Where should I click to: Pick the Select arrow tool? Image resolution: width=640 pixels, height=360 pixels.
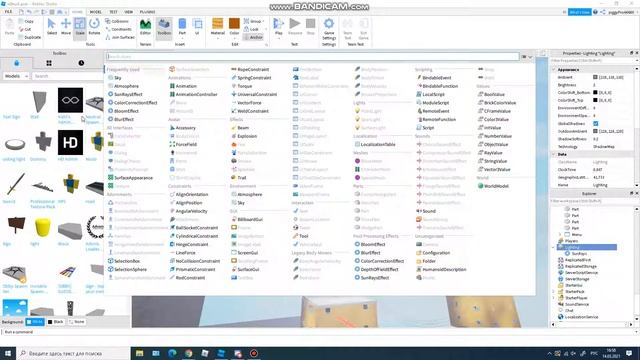click(x=51, y=27)
